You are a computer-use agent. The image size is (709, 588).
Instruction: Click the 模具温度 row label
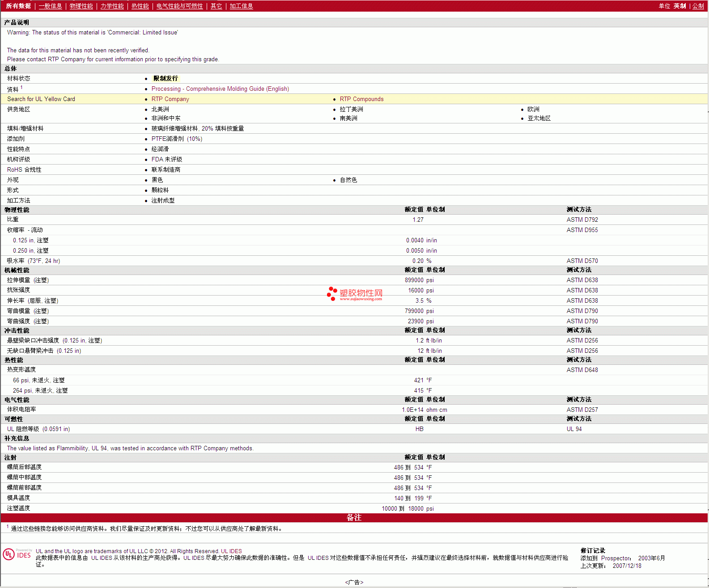pos(18,498)
